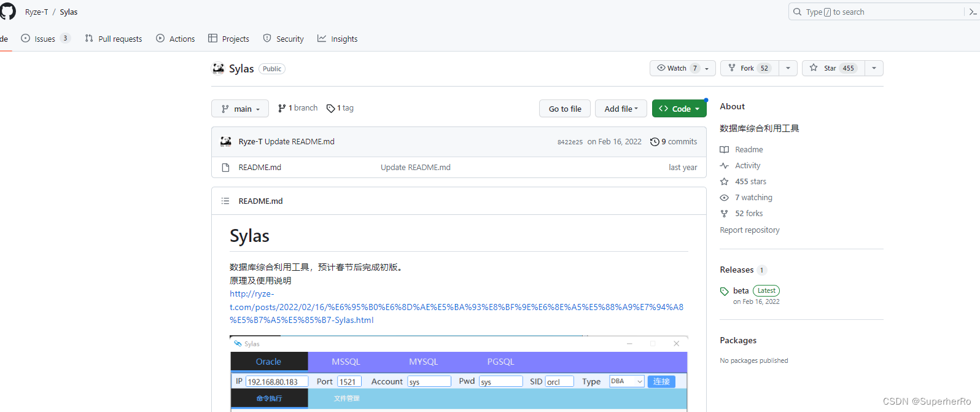Open the green Code dropdown

(679, 109)
